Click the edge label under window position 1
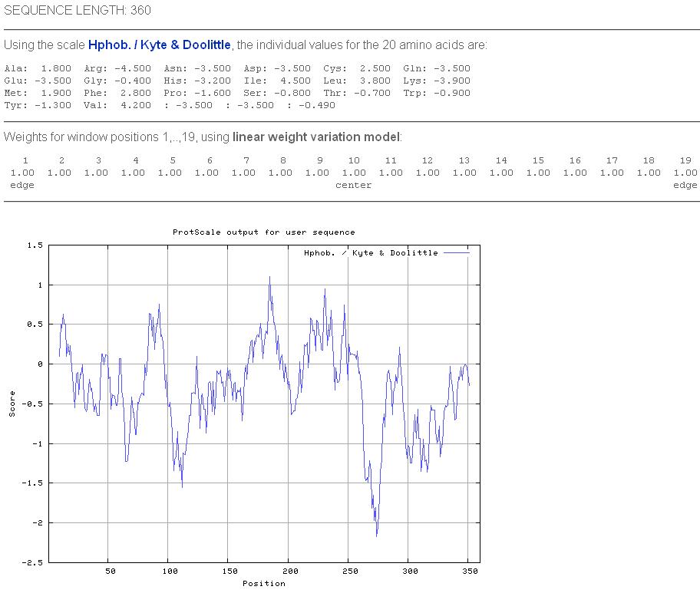 (x=21, y=185)
